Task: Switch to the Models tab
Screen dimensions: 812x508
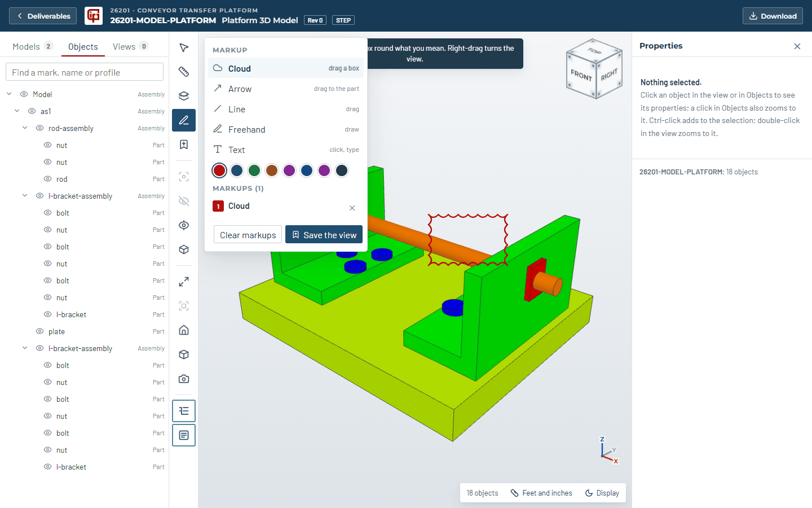Action: [x=33, y=46]
